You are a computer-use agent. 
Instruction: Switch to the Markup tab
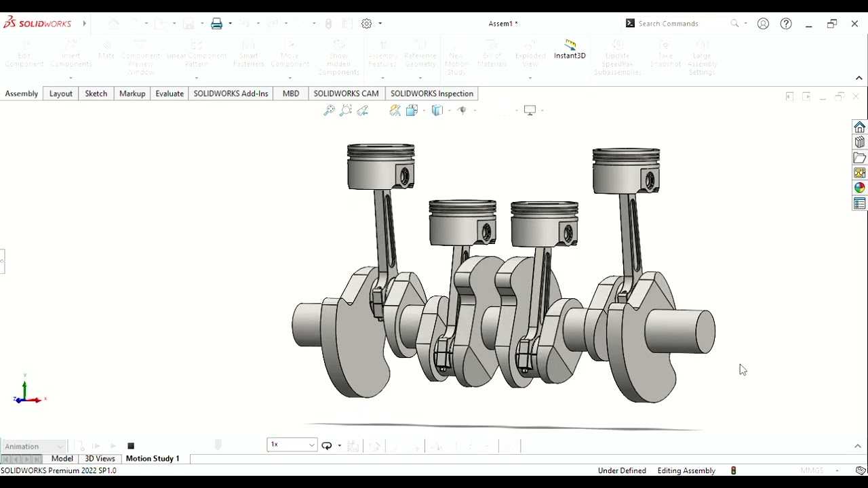[x=132, y=94]
